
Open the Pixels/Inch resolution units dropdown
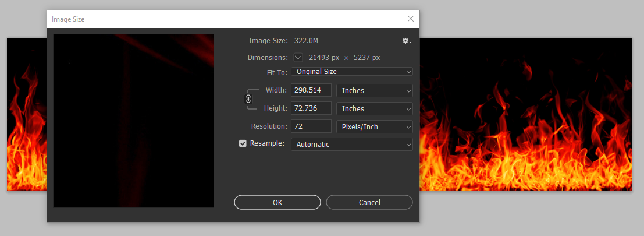374,126
